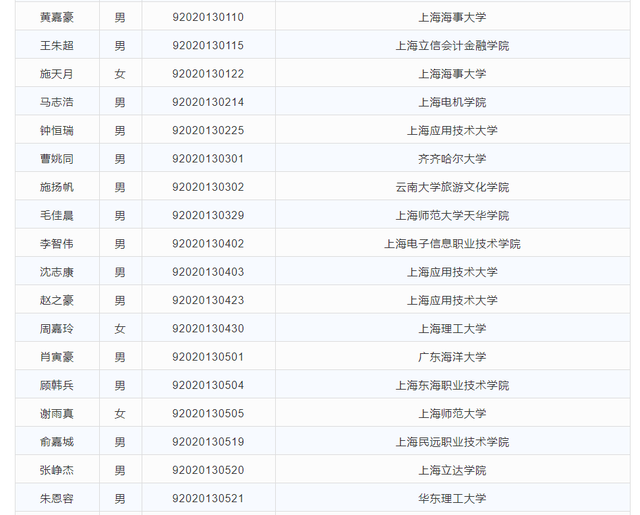Click gender 女 in 谢雨真 row
This screenshot has height=515, width=640.
click(120, 414)
